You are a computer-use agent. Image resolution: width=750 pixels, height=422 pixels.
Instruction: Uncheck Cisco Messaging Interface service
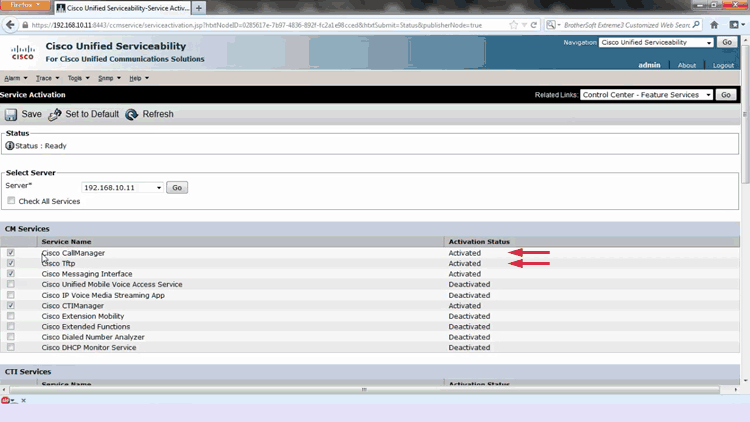(11, 274)
